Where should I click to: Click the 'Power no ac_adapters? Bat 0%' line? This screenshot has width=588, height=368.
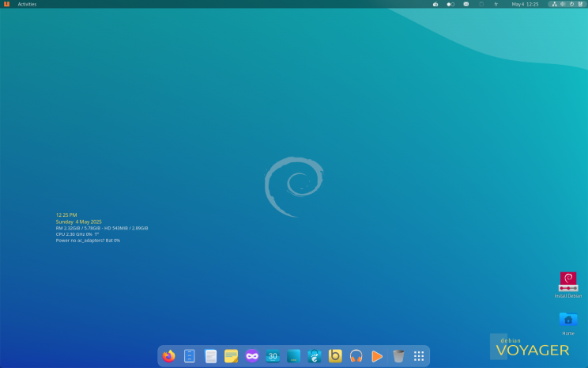click(89, 241)
